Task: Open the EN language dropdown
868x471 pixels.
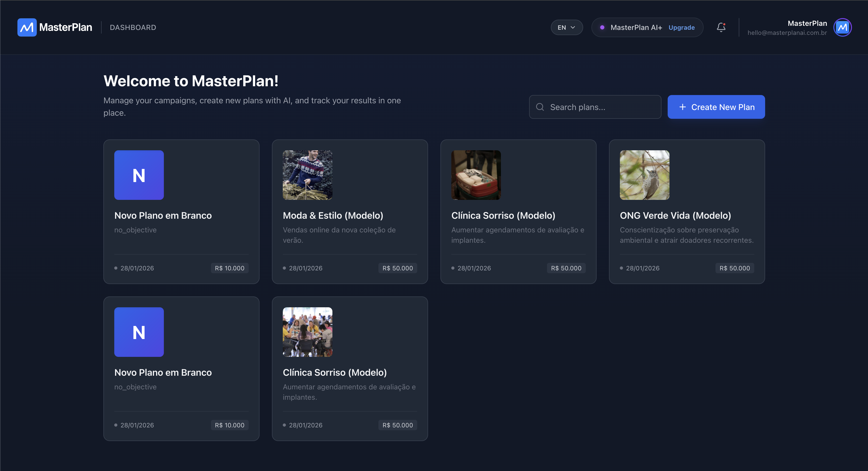Action: (566, 27)
